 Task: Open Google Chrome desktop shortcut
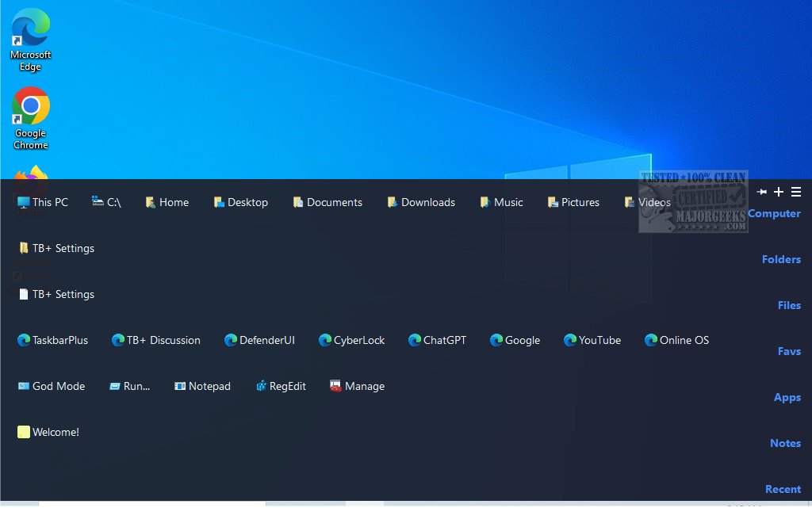pos(31,118)
